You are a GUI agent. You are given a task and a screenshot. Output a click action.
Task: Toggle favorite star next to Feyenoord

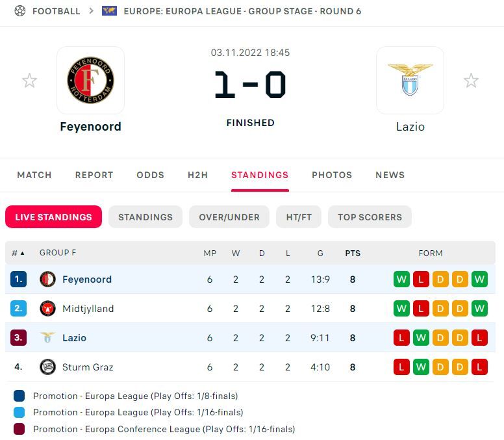pyautogui.click(x=29, y=81)
